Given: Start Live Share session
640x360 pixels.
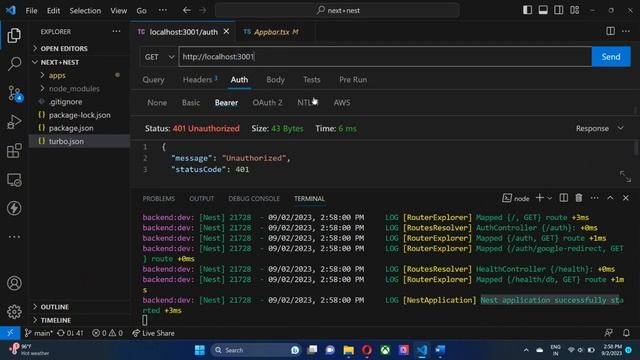Looking at the screenshot, I should pos(153,333).
